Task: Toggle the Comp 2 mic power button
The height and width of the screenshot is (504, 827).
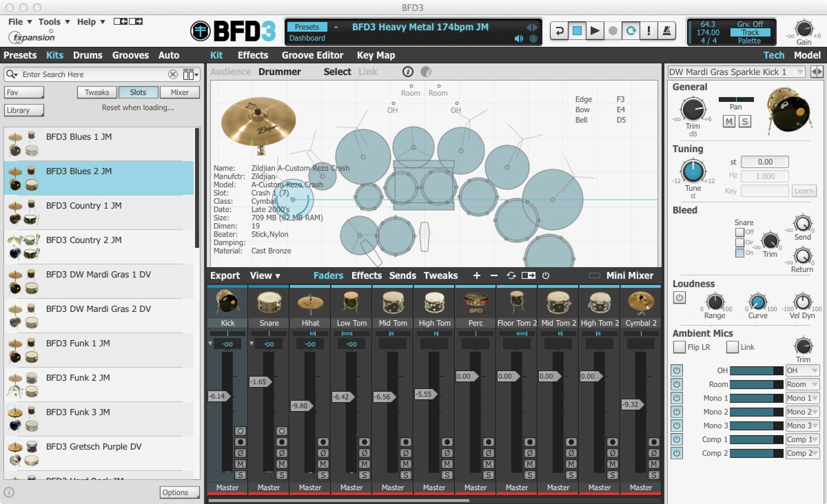Action: 677,453
